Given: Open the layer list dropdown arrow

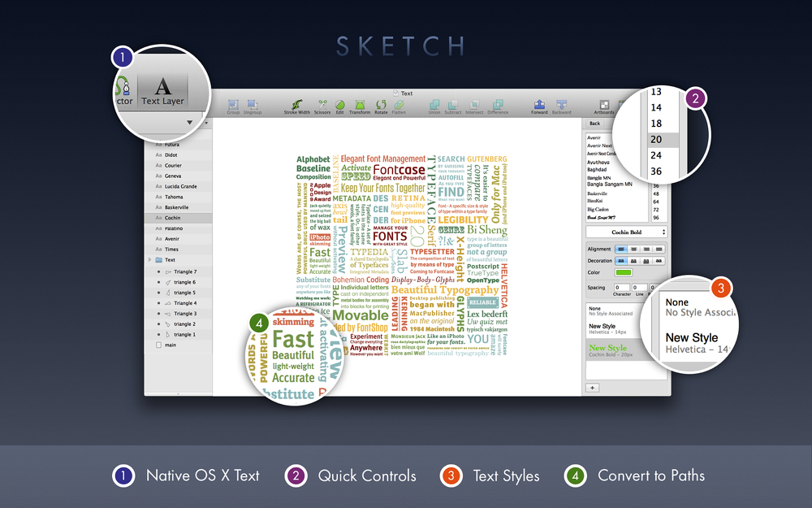Looking at the screenshot, I should (189, 123).
